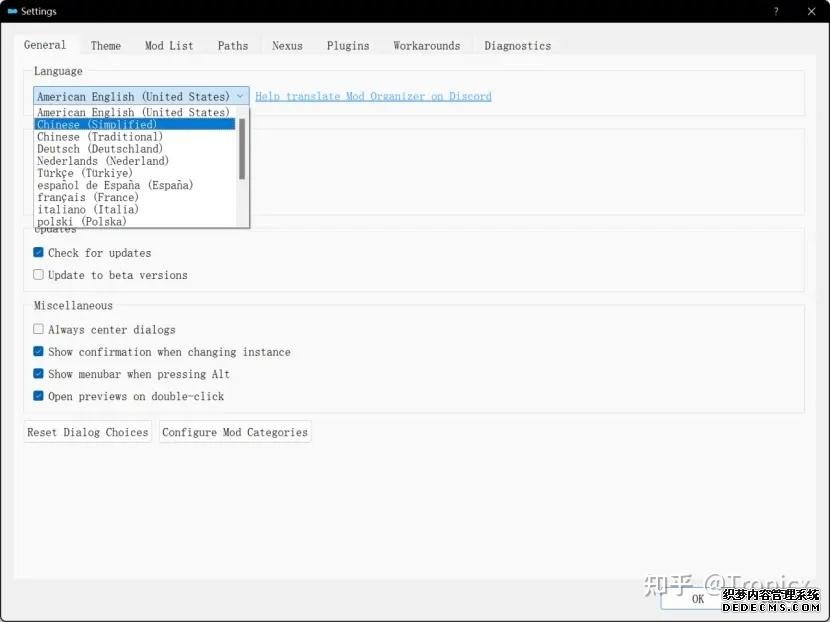Enable Always center dialogs option
The width and height of the screenshot is (831, 622).
pyautogui.click(x=39, y=330)
